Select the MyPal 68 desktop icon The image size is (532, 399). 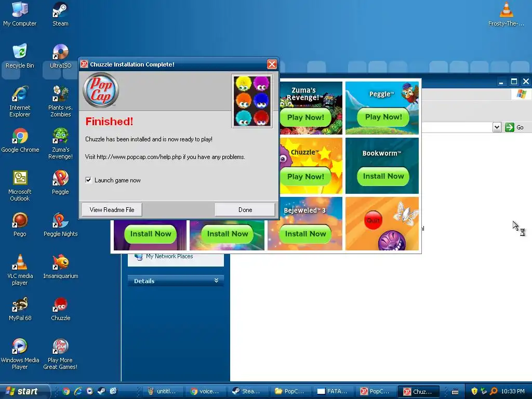pyautogui.click(x=20, y=309)
